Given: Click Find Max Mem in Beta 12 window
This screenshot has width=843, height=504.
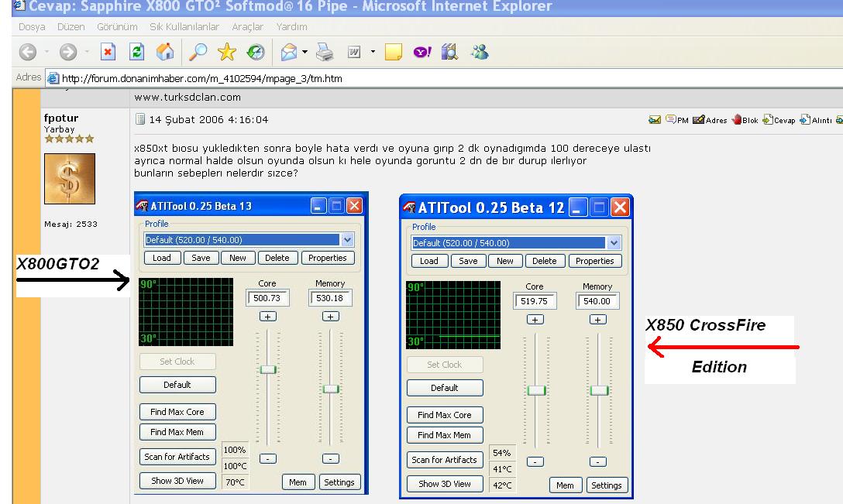Looking at the screenshot, I should [445, 435].
